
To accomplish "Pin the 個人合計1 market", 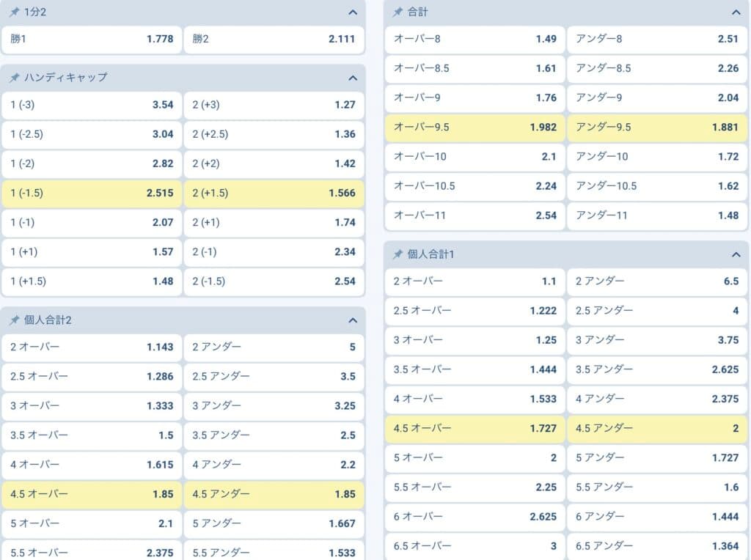I will tap(398, 254).
